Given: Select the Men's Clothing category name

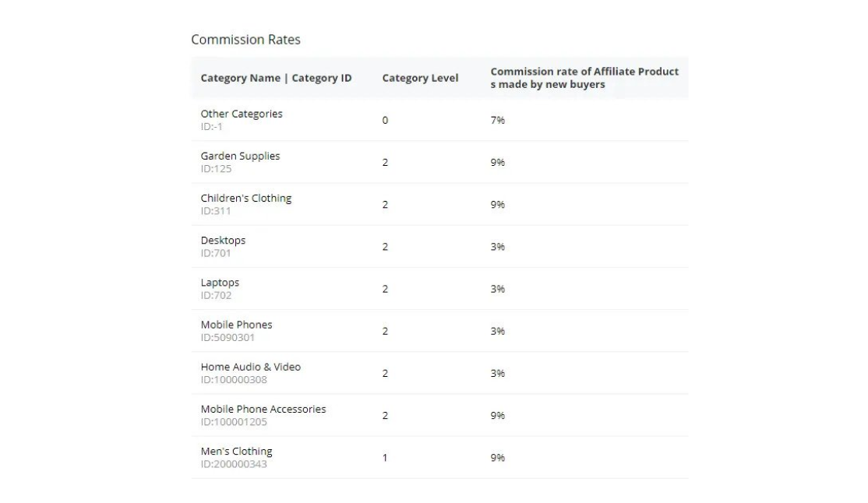Looking at the screenshot, I should coord(236,451).
